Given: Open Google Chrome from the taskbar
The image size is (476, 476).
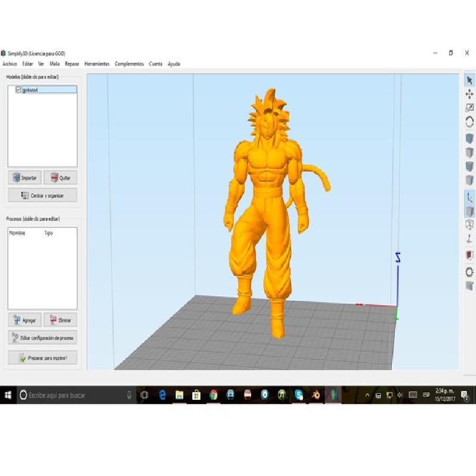Looking at the screenshot, I should pos(214,395).
